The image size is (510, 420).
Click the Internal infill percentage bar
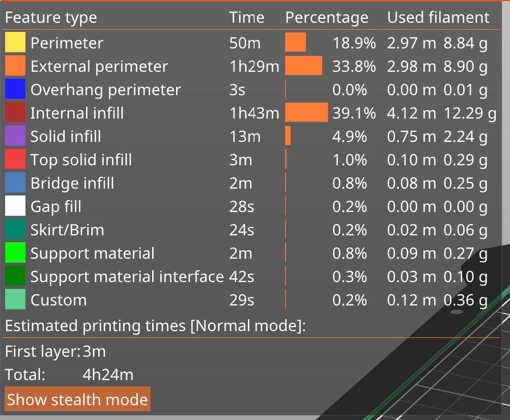click(x=307, y=112)
